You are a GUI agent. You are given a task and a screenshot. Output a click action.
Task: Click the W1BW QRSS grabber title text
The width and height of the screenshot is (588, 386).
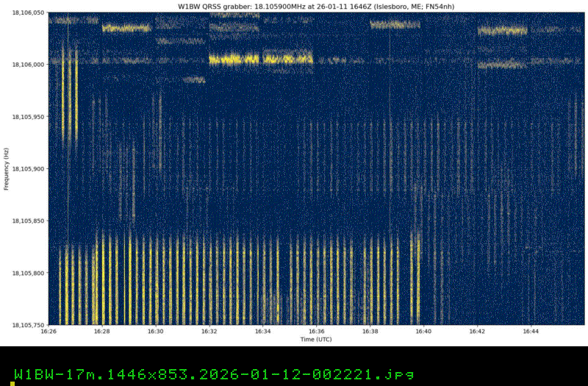[x=317, y=6]
